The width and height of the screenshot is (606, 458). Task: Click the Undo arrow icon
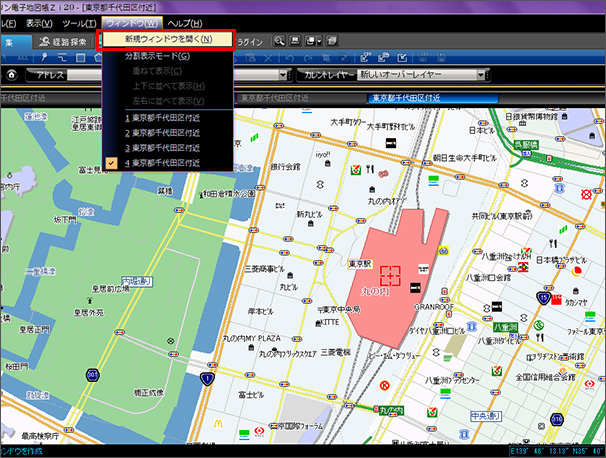tap(289, 58)
